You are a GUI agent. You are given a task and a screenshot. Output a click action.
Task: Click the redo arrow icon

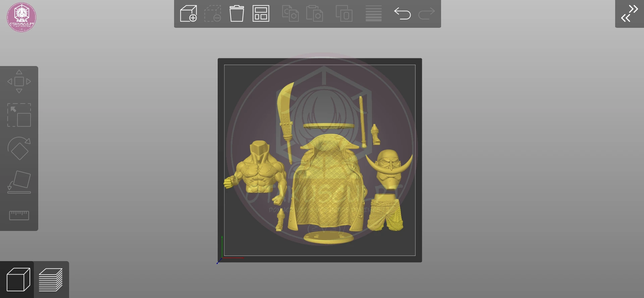tap(426, 14)
